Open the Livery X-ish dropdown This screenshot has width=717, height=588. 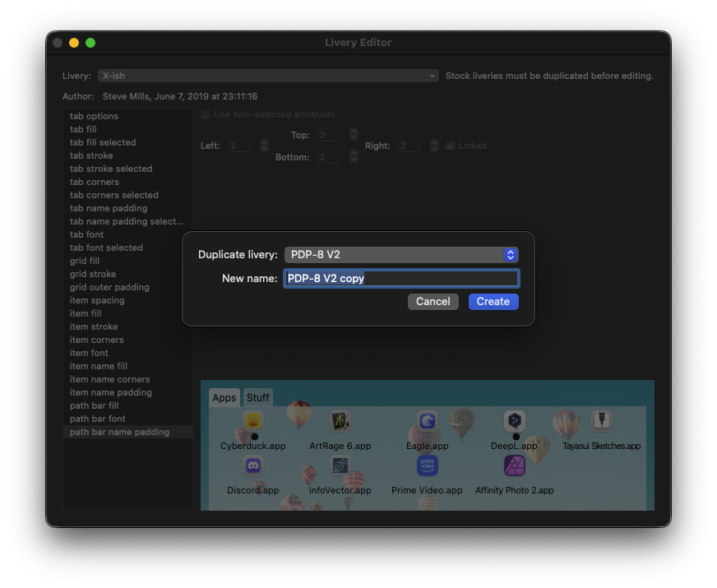click(268, 76)
